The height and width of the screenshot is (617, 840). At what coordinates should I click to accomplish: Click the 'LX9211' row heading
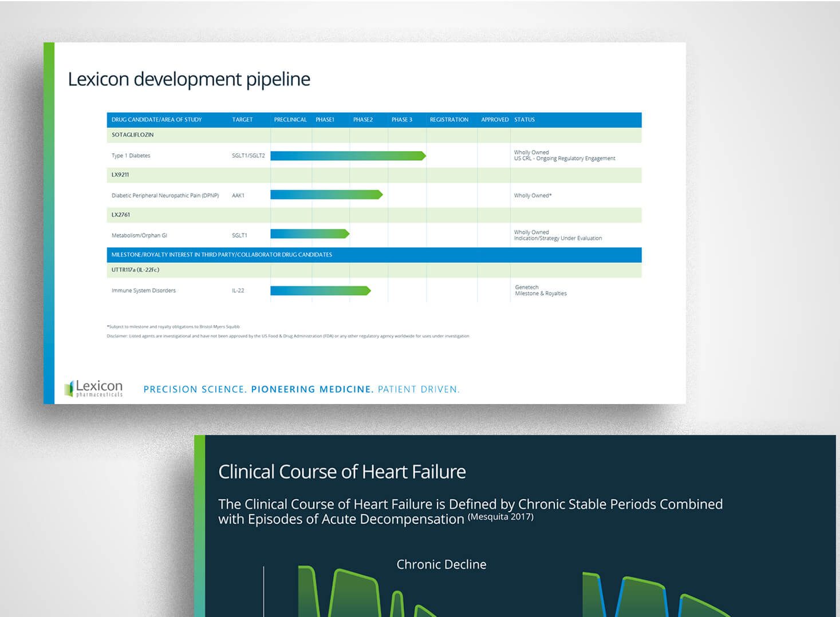[120, 175]
